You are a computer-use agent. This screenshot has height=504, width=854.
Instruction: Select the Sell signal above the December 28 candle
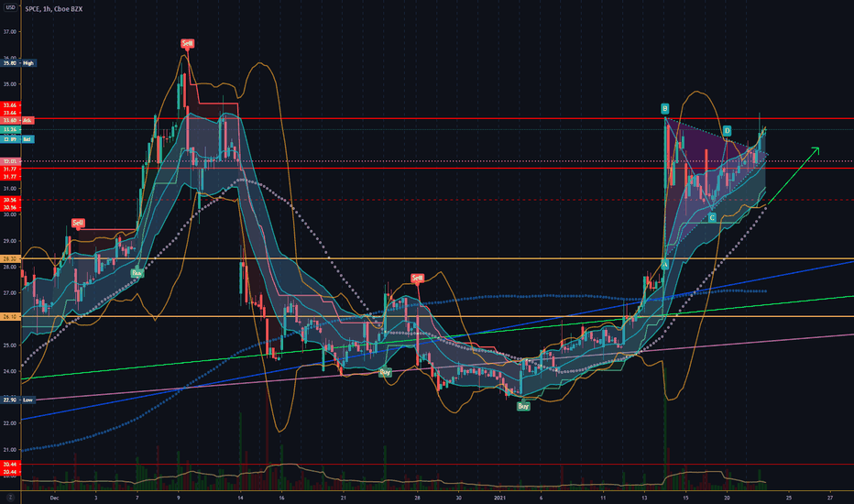click(x=417, y=279)
